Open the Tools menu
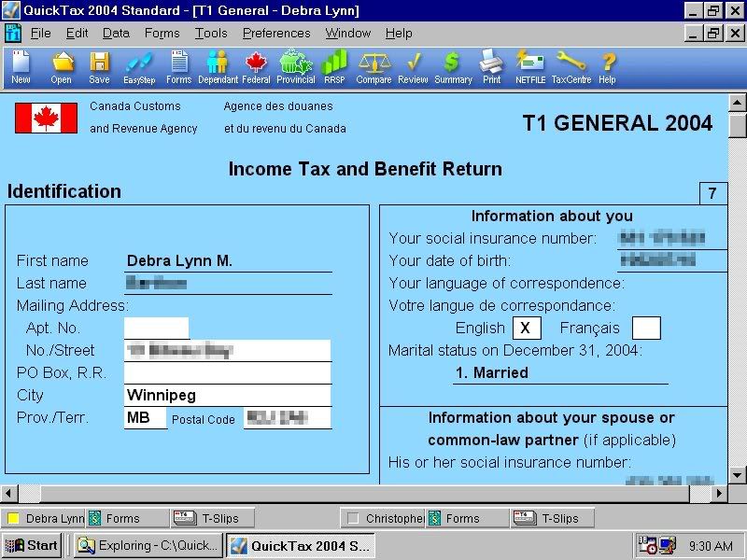Viewport: 747px width, 560px height. [211, 34]
